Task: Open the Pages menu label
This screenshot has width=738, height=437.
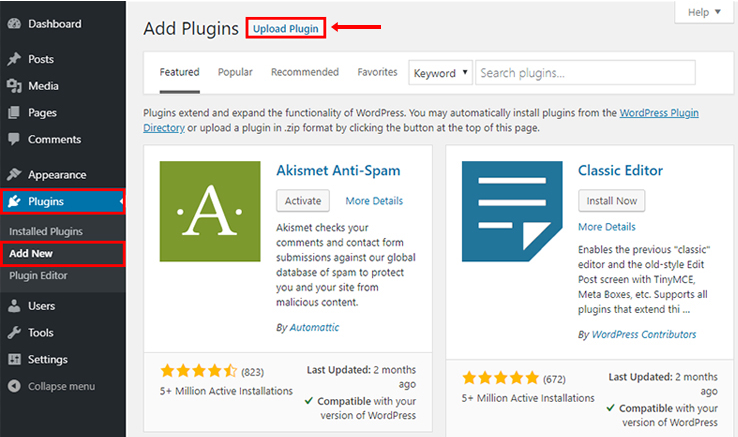Action: point(42,113)
